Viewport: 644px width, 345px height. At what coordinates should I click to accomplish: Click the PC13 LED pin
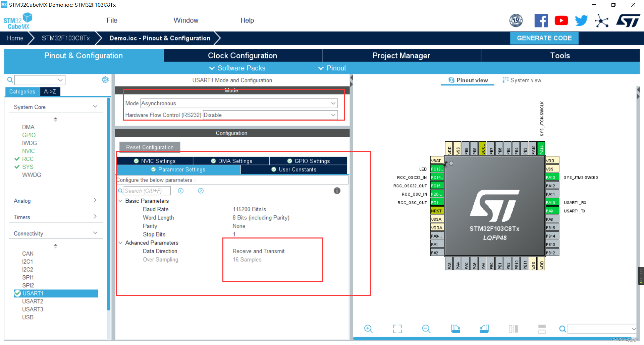[437, 169]
